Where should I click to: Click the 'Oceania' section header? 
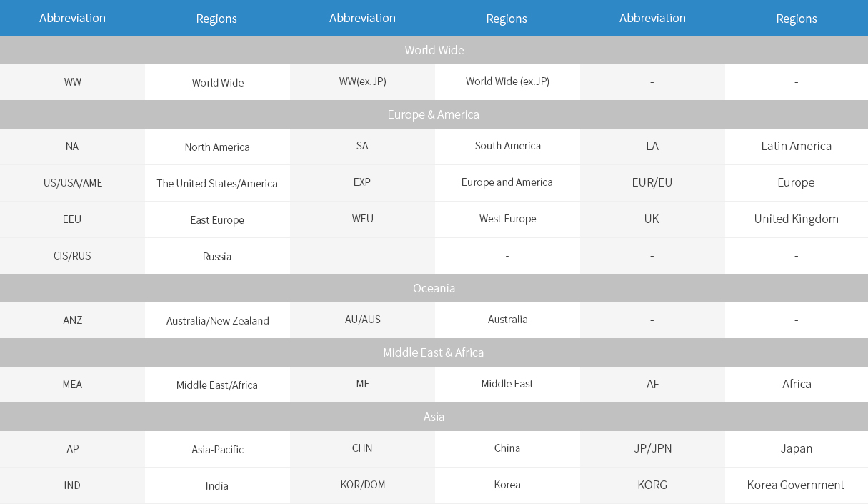434,288
